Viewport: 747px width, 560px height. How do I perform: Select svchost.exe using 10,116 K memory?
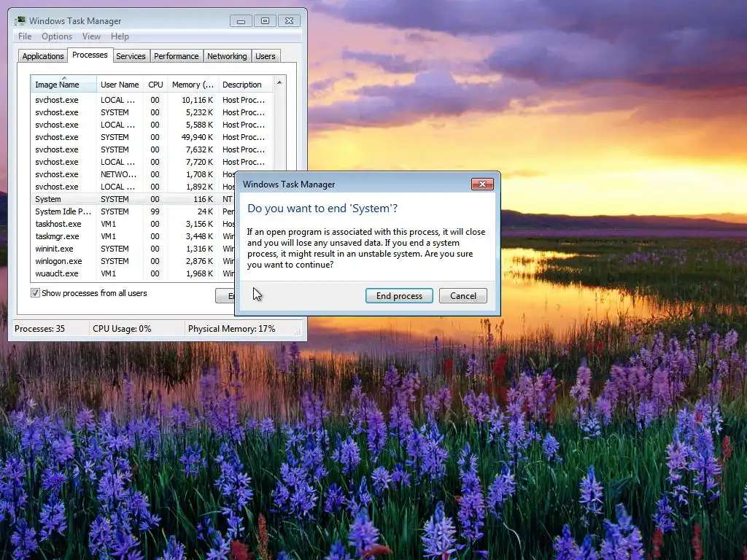click(x=152, y=100)
